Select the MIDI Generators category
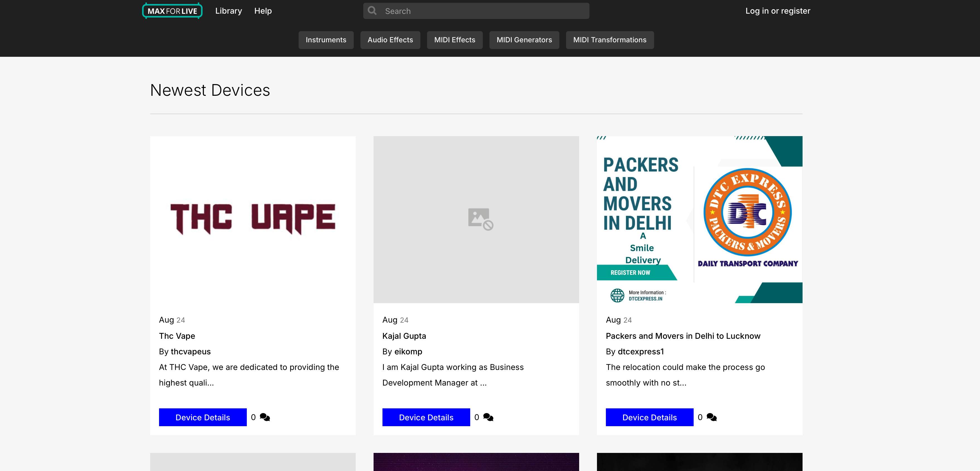Image resolution: width=980 pixels, height=471 pixels. 524,40
